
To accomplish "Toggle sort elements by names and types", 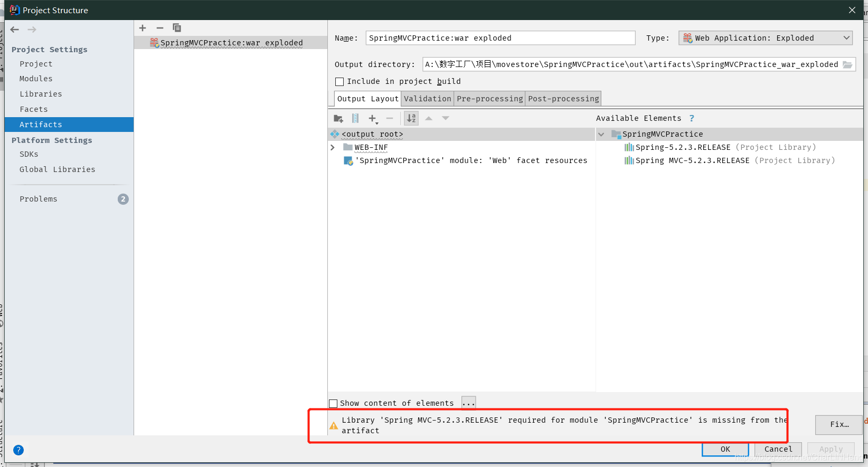I will tap(411, 118).
